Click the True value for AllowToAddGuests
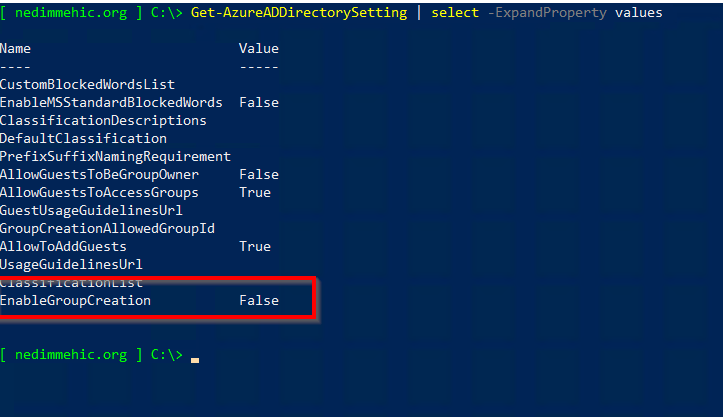 tap(255, 246)
